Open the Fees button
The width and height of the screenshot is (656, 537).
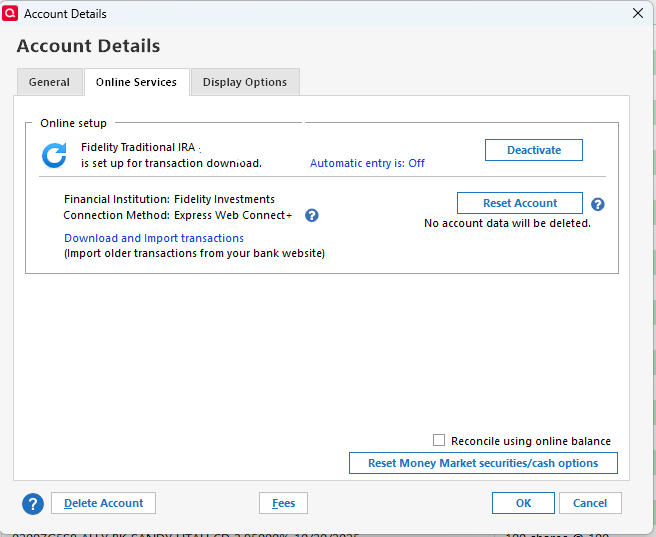click(283, 503)
